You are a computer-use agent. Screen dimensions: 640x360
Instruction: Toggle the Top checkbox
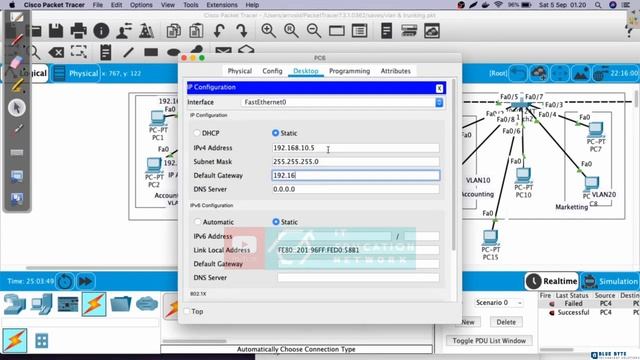(x=187, y=311)
